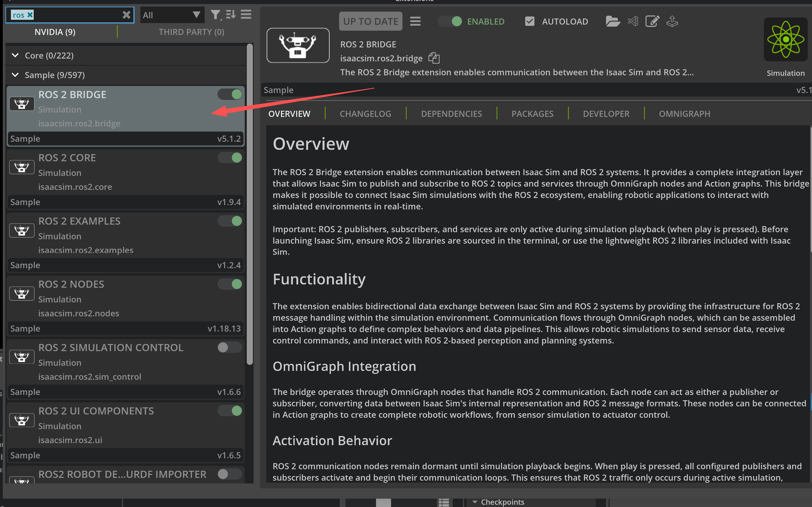Open the extensions hamburger menu in the search bar
The height and width of the screenshot is (507, 812).
pyautogui.click(x=246, y=14)
